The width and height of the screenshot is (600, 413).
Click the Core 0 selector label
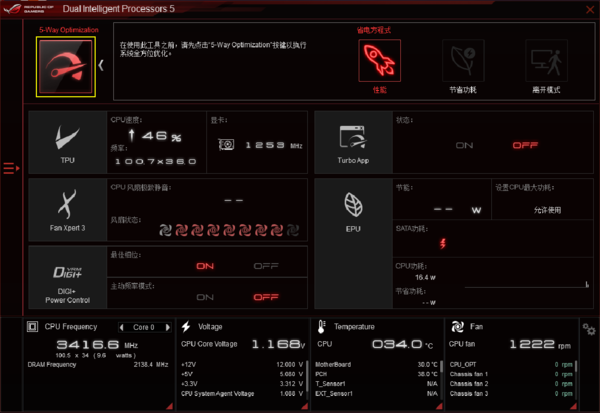coord(143,327)
